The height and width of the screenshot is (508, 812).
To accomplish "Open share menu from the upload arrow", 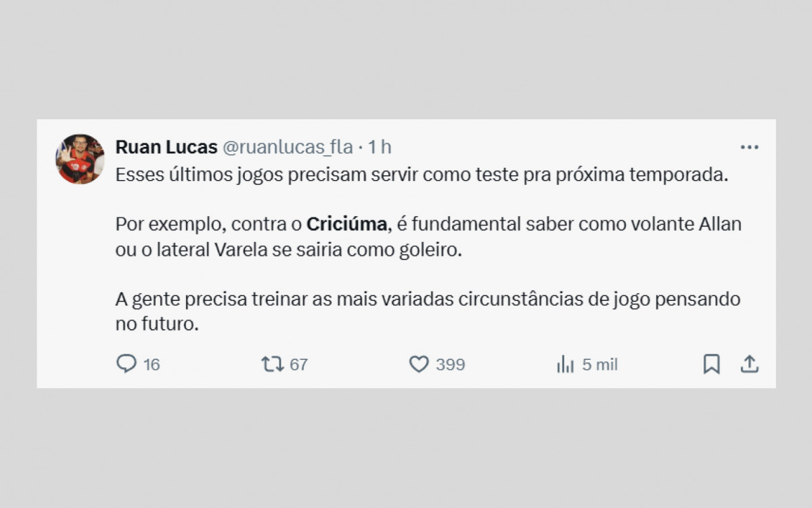I will click(750, 364).
